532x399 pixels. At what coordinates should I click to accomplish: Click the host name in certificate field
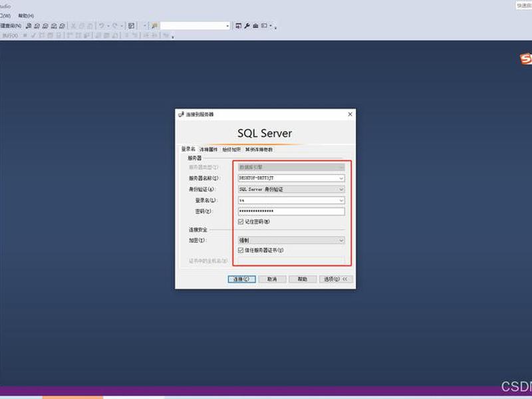291,261
